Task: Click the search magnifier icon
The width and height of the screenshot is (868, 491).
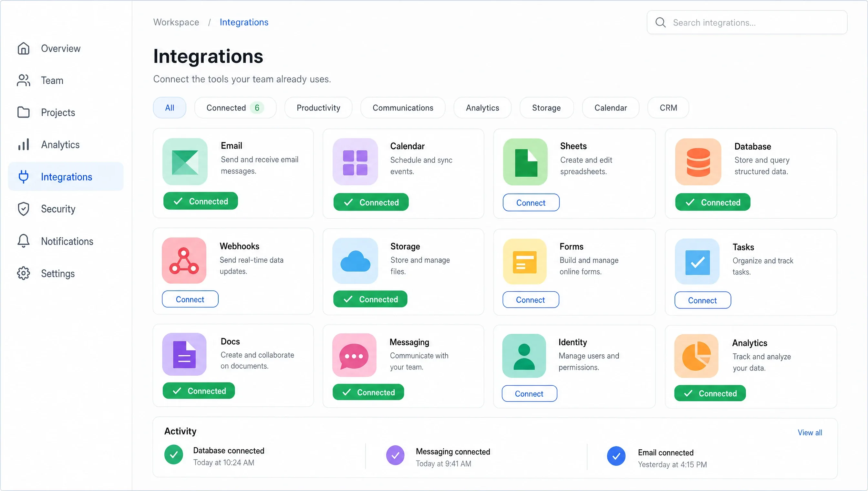Action: tap(660, 22)
